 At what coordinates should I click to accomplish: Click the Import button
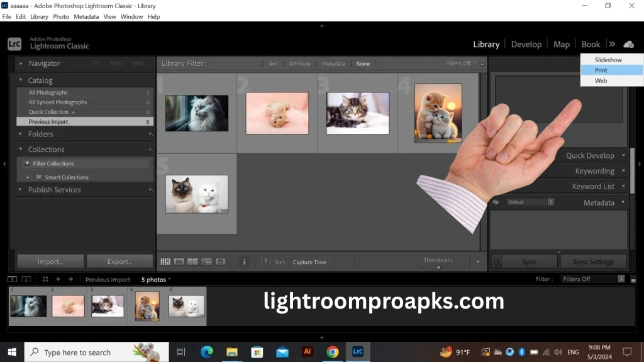click(50, 261)
